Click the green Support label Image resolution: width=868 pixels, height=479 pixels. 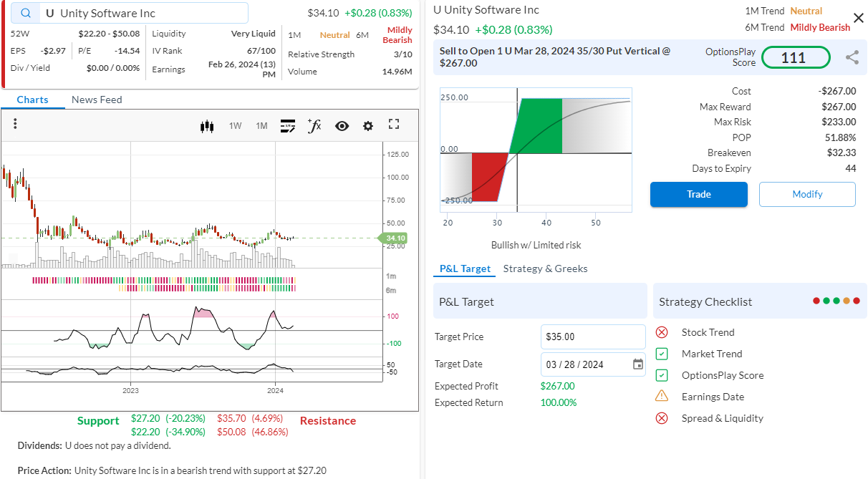[98, 421]
